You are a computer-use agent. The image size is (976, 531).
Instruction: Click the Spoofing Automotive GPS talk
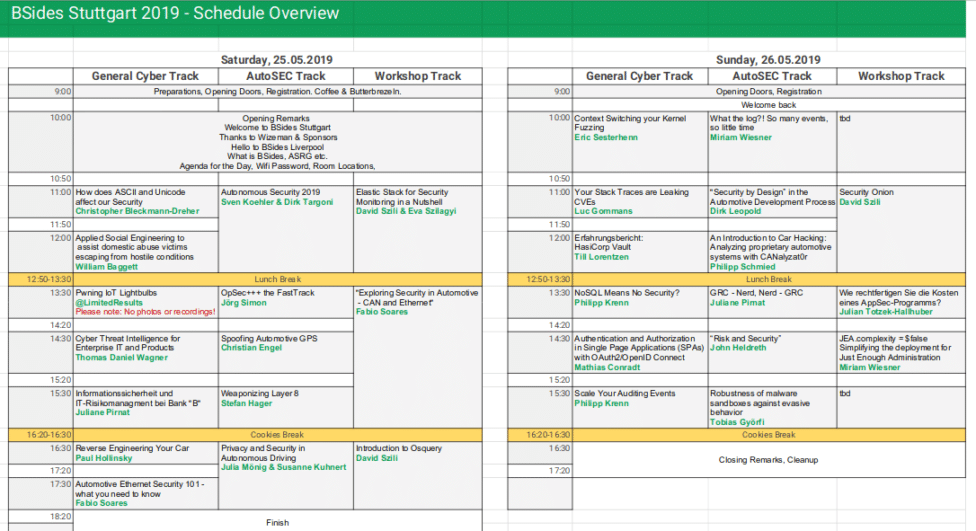pyautogui.click(x=269, y=338)
